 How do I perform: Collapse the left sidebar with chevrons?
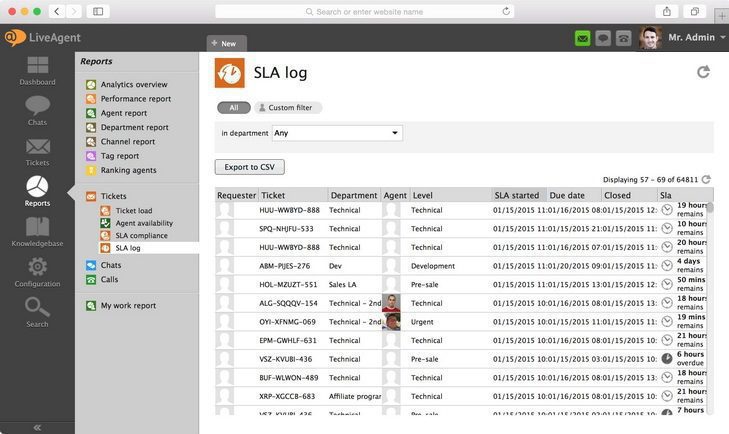pos(37,426)
